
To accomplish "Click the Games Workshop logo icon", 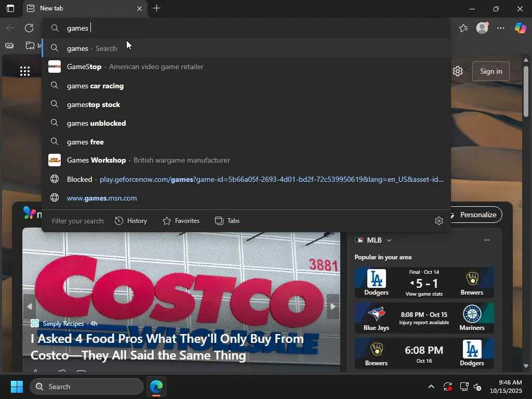I will tap(54, 160).
